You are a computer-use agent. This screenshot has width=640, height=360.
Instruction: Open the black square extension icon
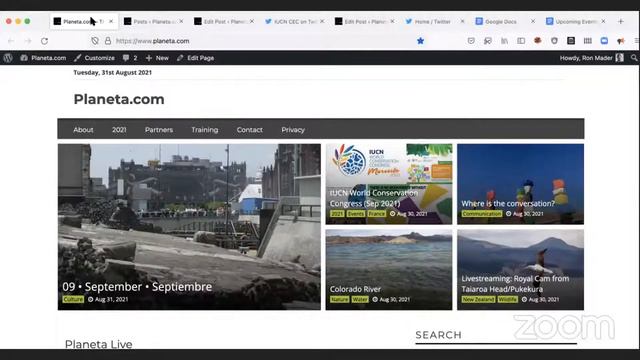(x=571, y=40)
